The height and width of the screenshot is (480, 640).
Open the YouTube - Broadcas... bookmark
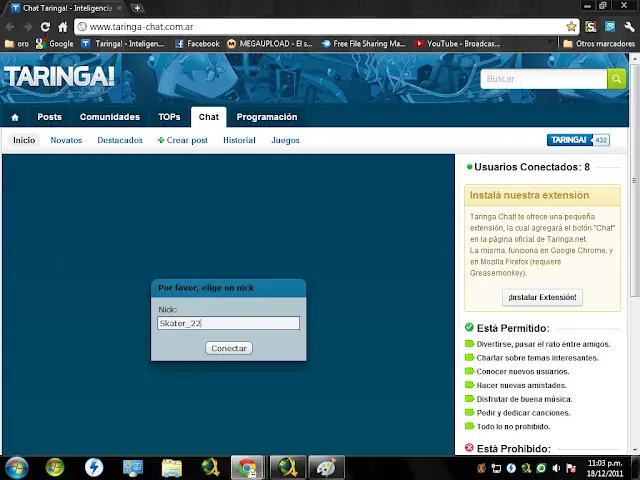(458, 44)
